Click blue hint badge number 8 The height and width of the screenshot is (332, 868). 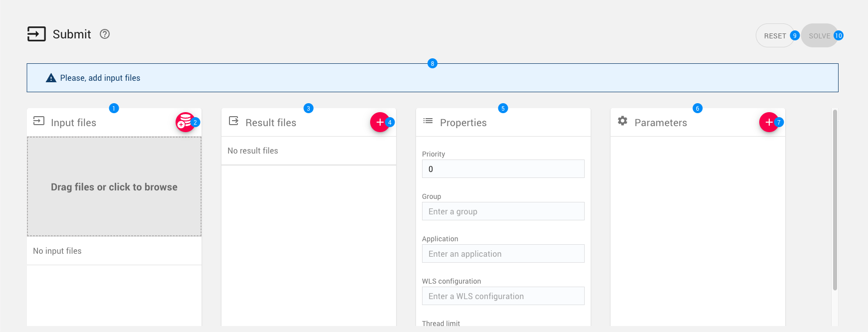(433, 63)
